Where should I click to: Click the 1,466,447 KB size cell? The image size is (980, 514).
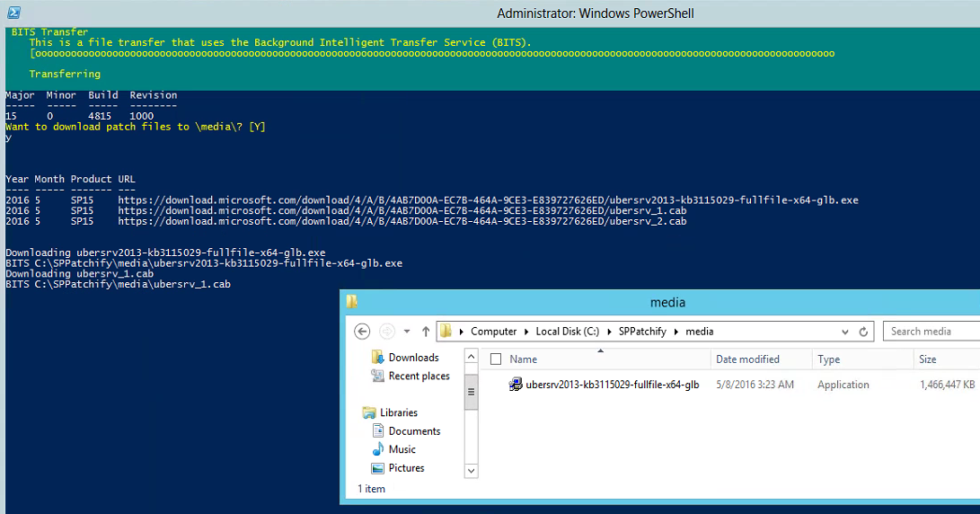coord(947,385)
